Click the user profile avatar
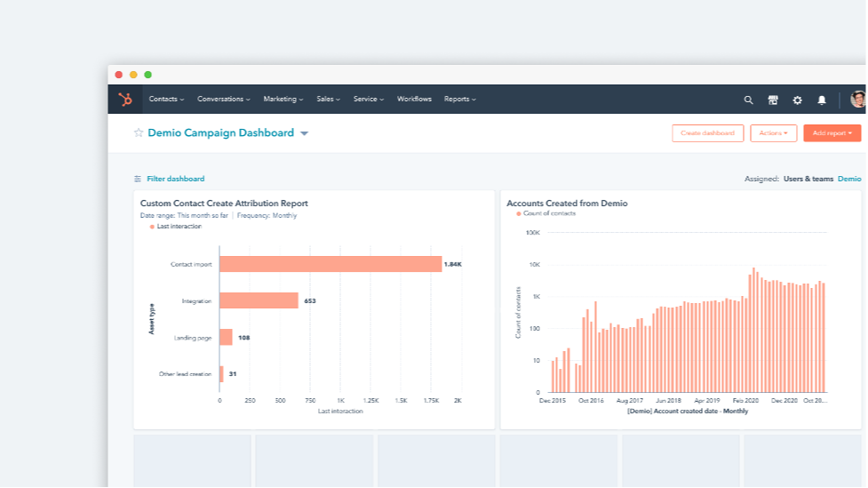868x488 pixels. pos(857,100)
